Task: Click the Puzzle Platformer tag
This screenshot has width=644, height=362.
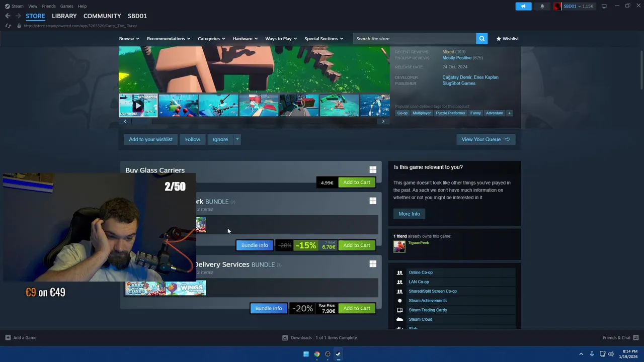Action: point(451,113)
